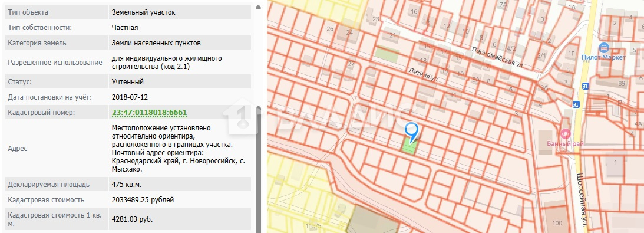Open cadastral number 23:47:0118018:6661 link
644x233 pixels.
click(150, 113)
